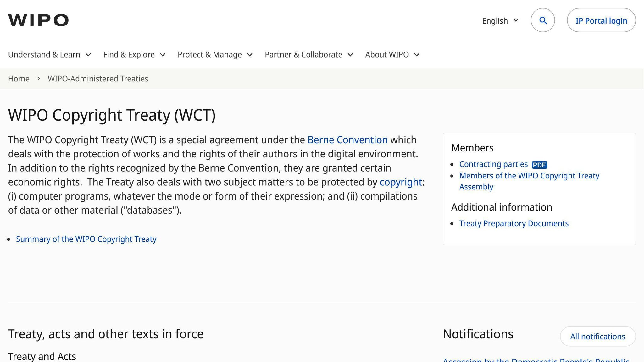
Task: Click the breadcrumb chevron after Home
Action: 39,79
